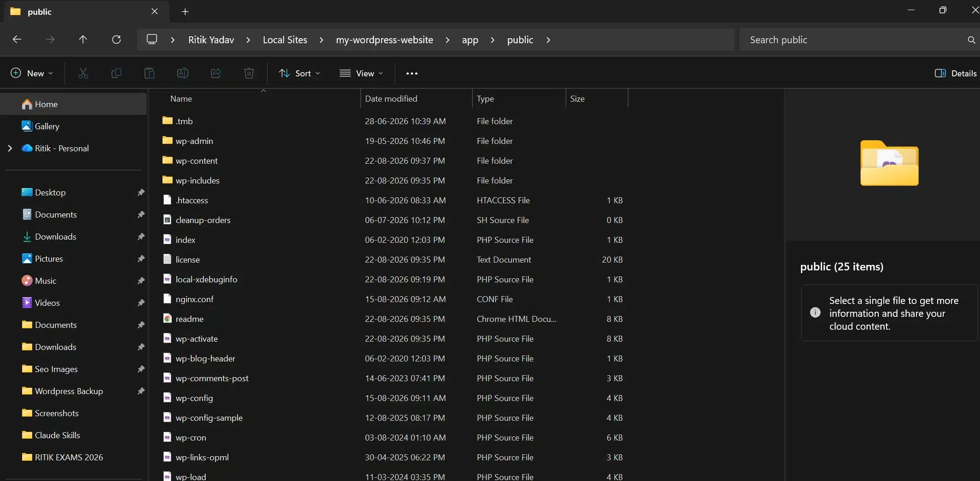Go back with the left arrow
Viewport: 980px width, 481px height.
tap(17, 40)
